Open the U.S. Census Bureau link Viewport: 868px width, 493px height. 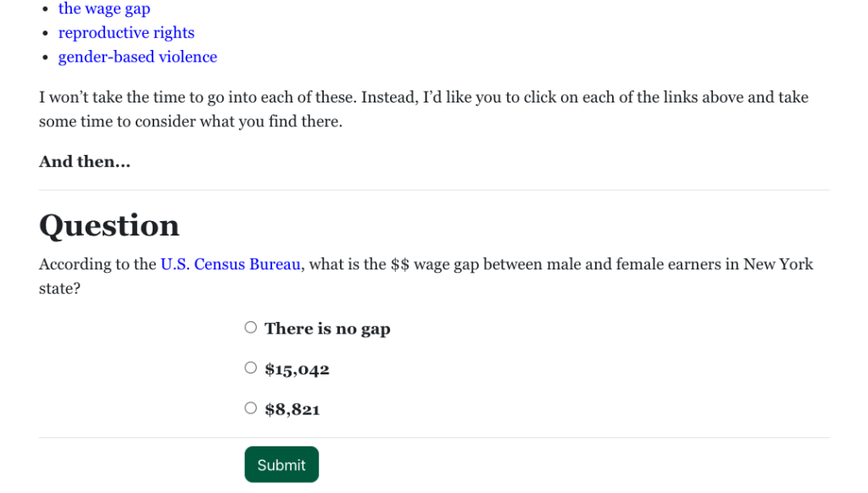(x=231, y=264)
